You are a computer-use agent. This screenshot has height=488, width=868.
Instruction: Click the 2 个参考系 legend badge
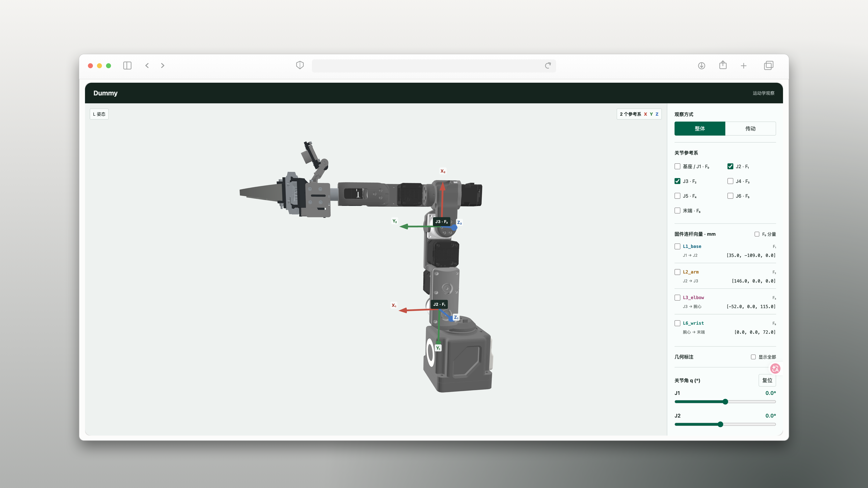pyautogui.click(x=639, y=114)
